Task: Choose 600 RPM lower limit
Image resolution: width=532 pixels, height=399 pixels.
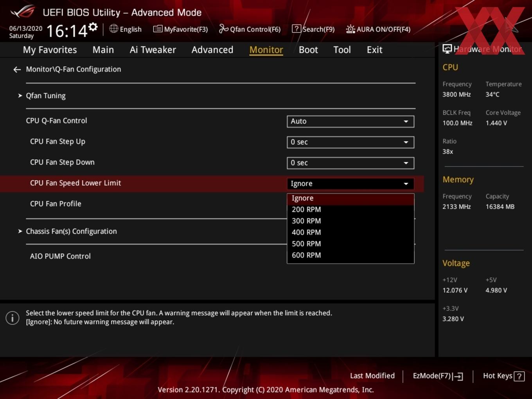Action: (350, 255)
